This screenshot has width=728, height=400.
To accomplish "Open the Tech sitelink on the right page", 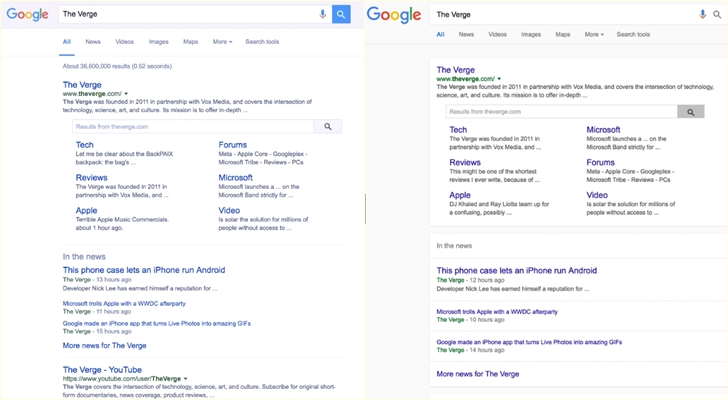I will [x=458, y=130].
